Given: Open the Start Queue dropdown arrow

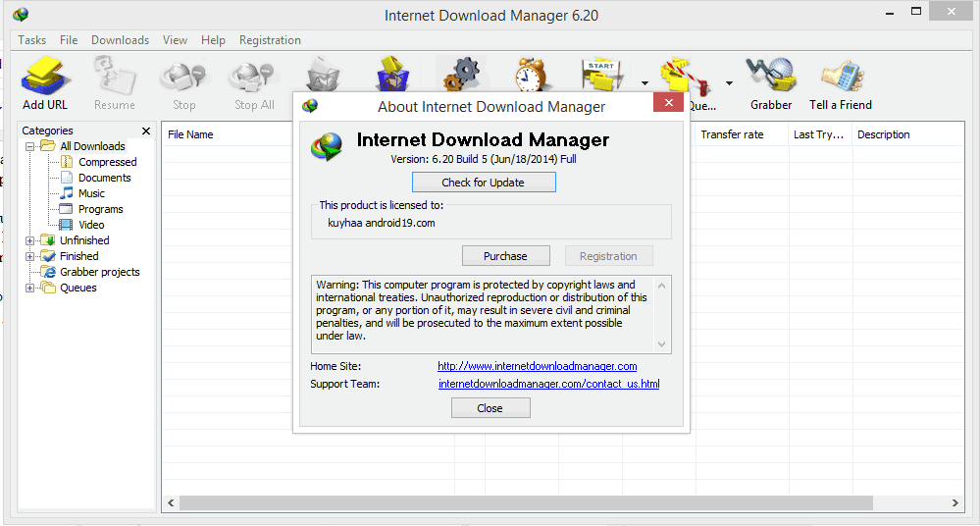Looking at the screenshot, I should [x=645, y=83].
